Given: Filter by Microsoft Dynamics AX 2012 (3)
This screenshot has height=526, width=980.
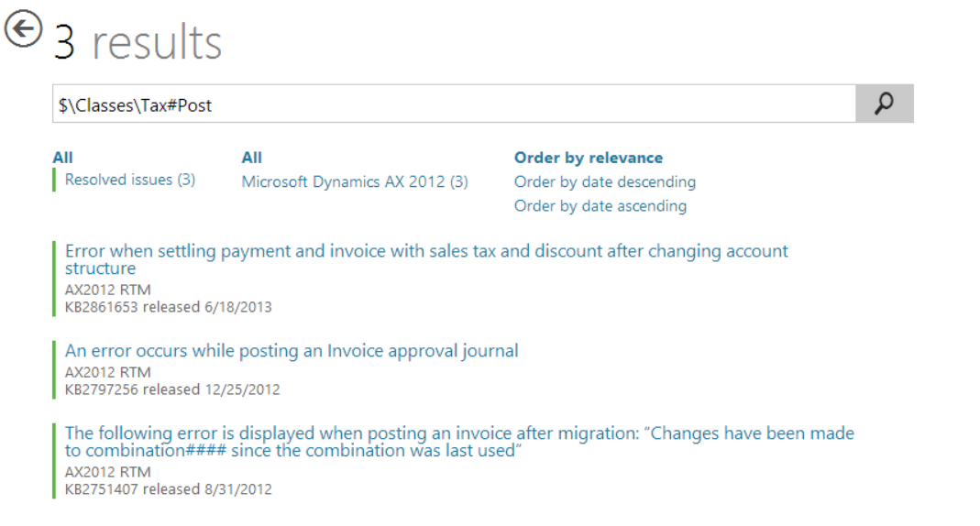Looking at the screenshot, I should [x=355, y=181].
